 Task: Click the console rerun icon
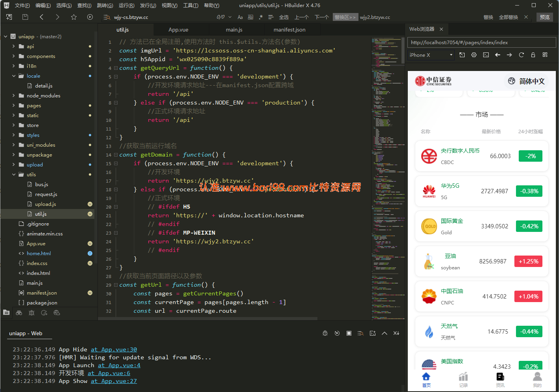point(337,333)
